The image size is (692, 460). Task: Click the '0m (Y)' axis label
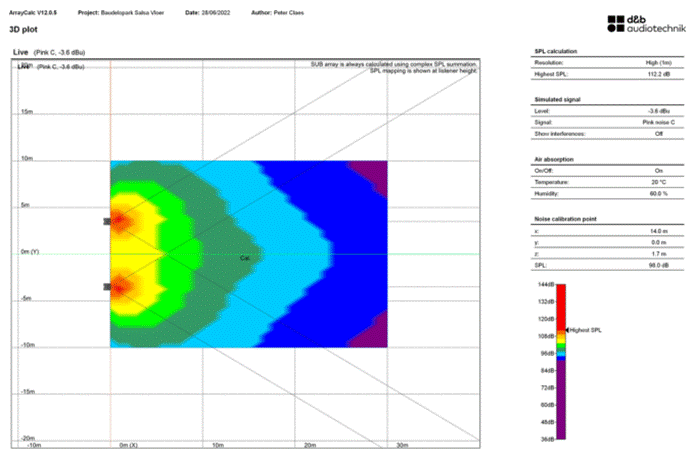(x=30, y=252)
